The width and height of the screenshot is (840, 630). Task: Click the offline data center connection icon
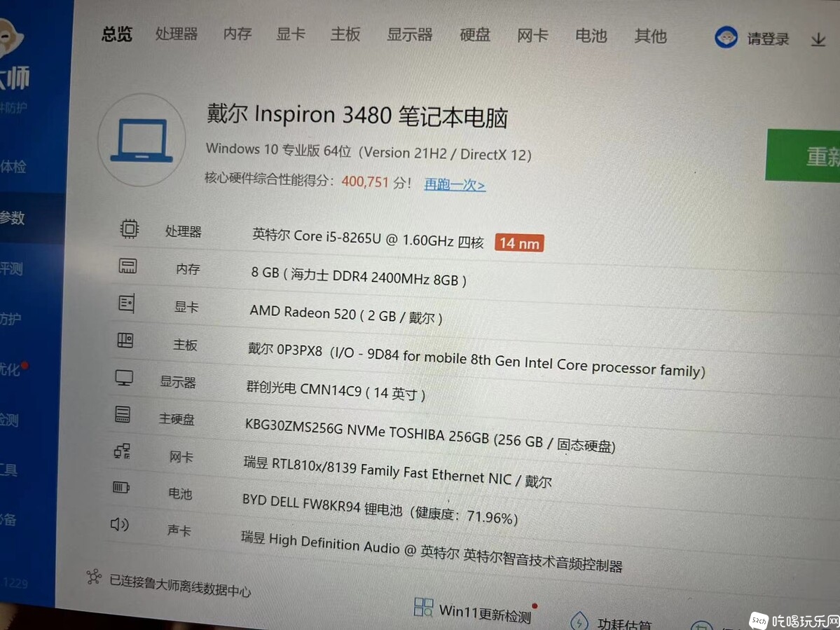click(95, 577)
